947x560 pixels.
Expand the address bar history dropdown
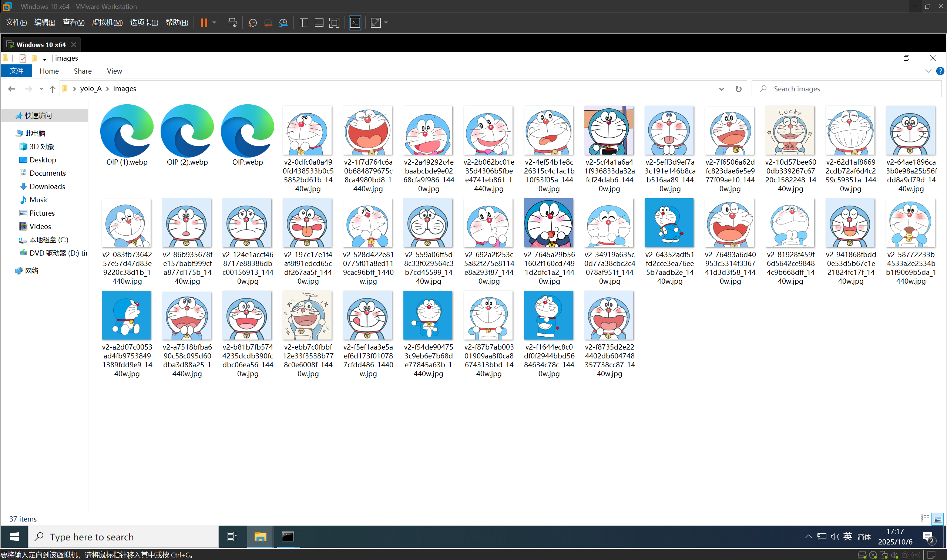click(721, 89)
